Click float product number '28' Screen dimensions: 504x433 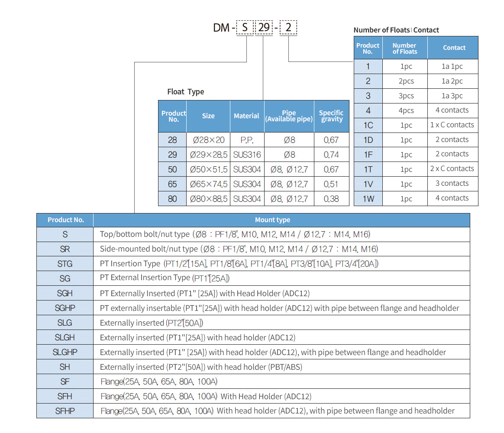tap(172, 140)
